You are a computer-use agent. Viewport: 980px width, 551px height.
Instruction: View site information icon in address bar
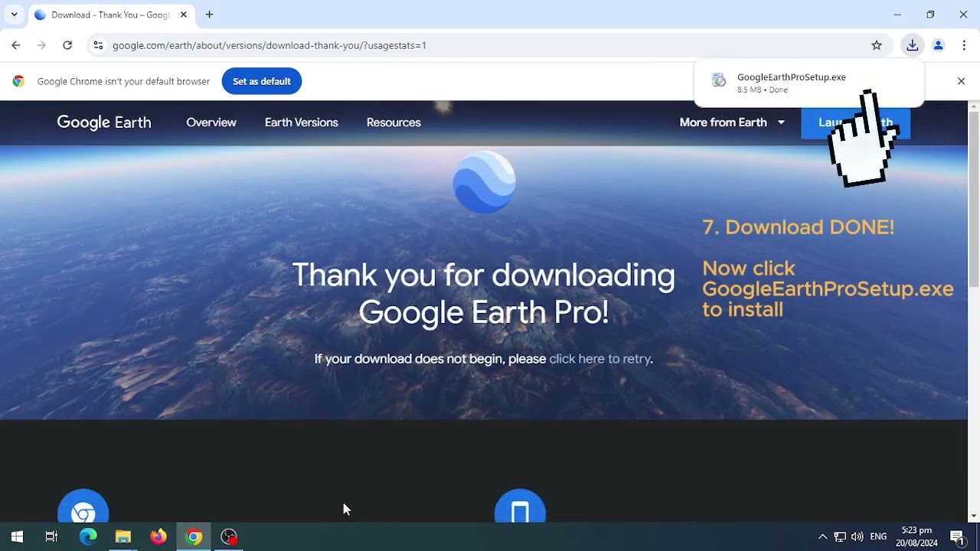pyautogui.click(x=98, y=45)
